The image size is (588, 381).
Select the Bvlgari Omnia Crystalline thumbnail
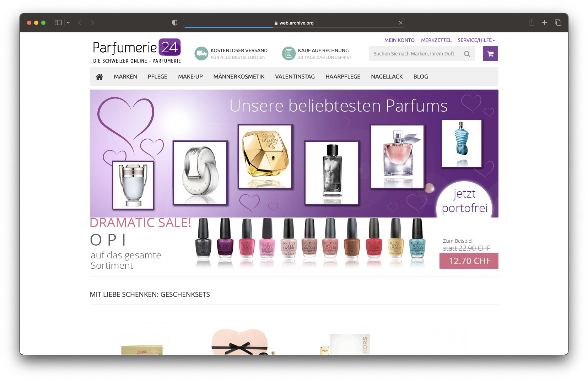200,172
